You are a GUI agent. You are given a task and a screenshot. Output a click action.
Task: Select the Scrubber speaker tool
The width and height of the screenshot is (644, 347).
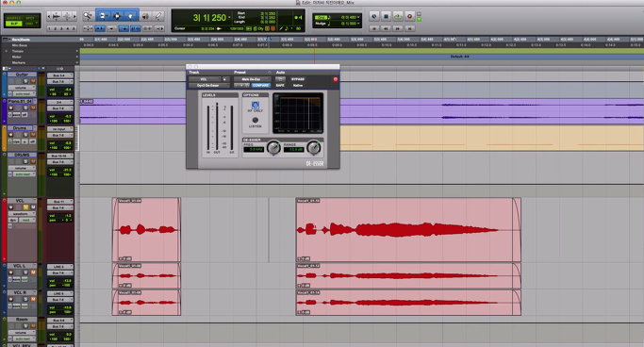pos(145,16)
